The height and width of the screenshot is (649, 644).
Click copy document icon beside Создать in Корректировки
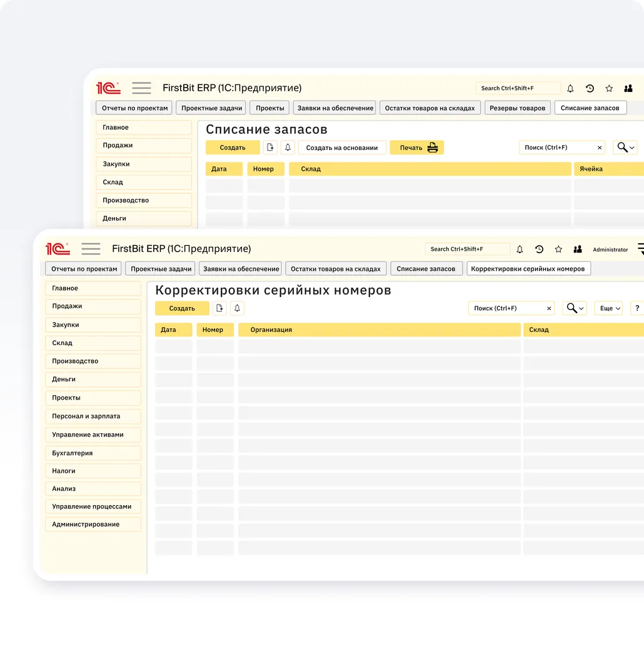pyautogui.click(x=219, y=308)
